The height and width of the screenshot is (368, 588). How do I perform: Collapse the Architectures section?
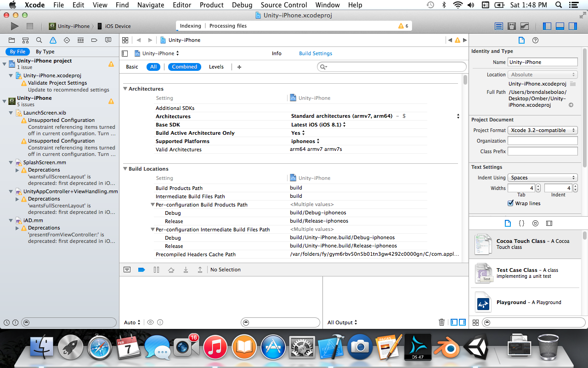click(x=125, y=89)
